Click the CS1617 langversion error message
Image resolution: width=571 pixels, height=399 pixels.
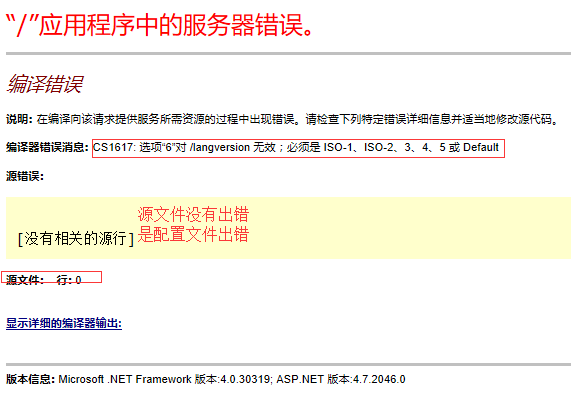[296, 147]
